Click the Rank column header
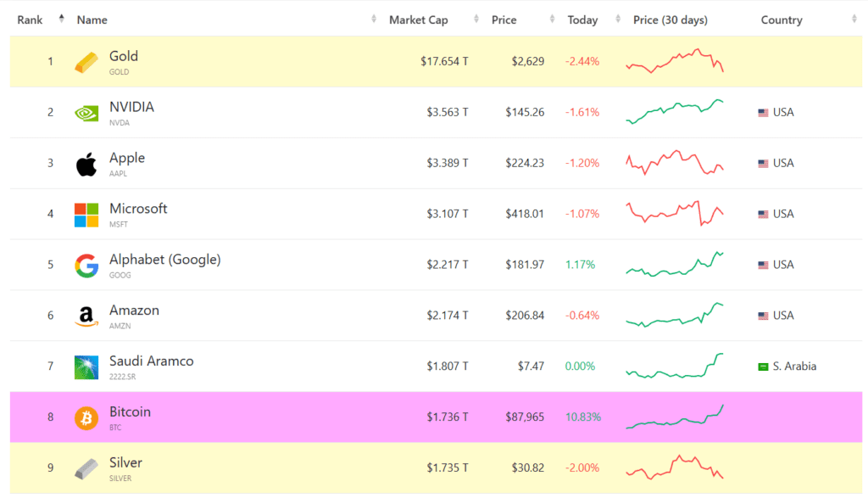 (x=30, y=20)
